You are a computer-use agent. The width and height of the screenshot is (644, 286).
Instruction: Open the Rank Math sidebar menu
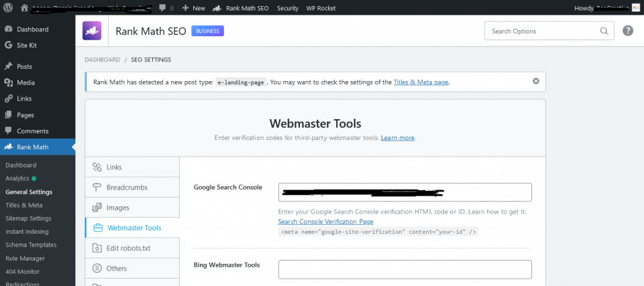coord(38,147)
